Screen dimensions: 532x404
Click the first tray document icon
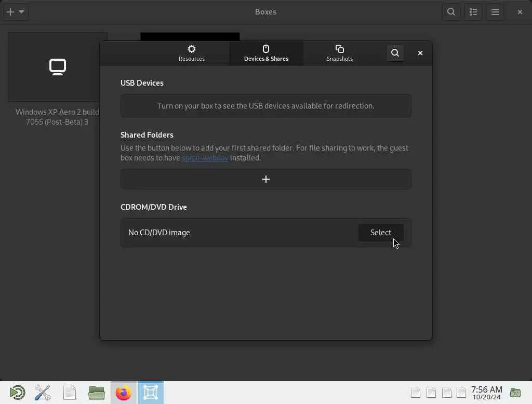[415, 393]
